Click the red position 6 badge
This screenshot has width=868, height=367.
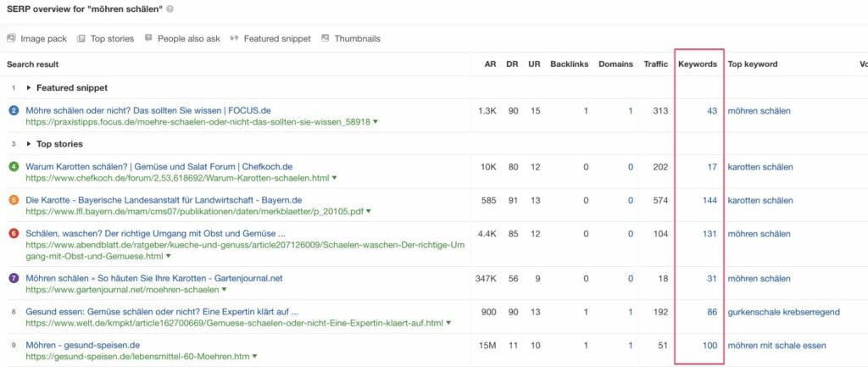coord(14,234)
